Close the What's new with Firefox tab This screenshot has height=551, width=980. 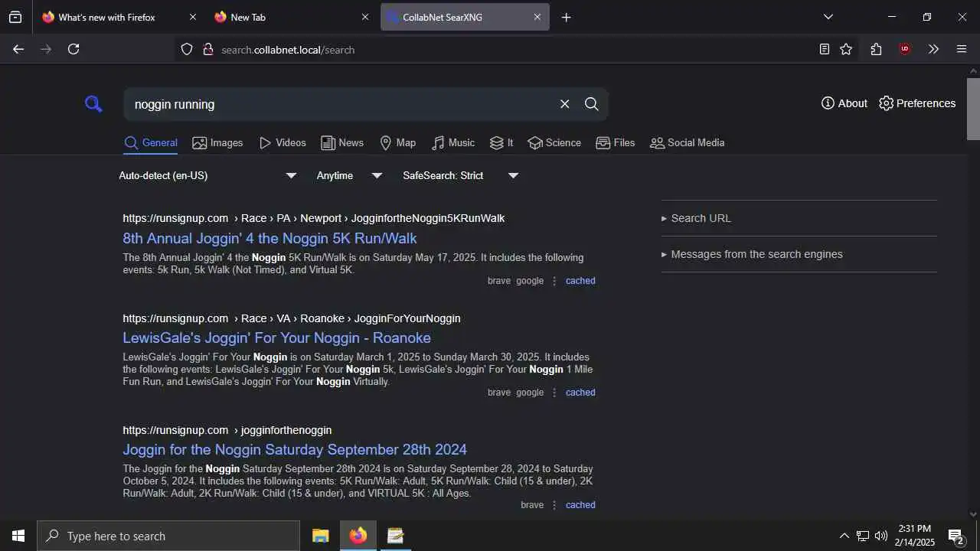pos(193,17)
